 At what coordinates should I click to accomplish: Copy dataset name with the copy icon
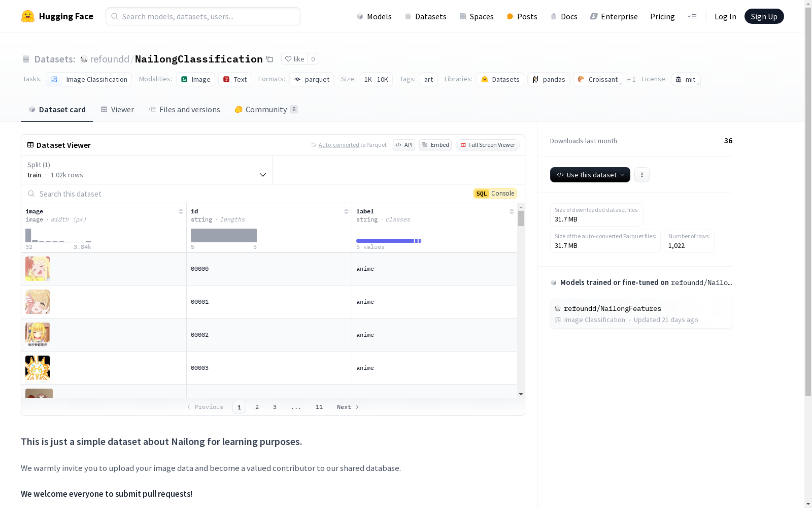270,59
